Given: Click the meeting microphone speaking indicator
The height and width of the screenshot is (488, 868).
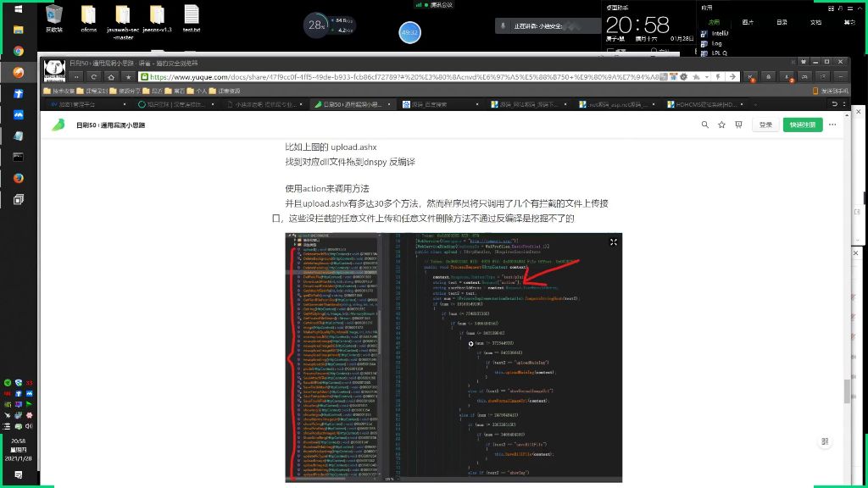Looking at the screenshot, I should [504, 26].
